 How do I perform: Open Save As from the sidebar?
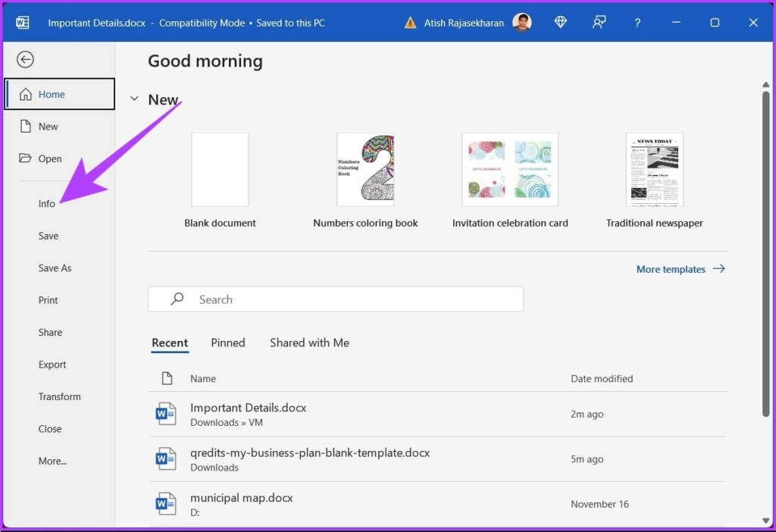tap(55, 268)
